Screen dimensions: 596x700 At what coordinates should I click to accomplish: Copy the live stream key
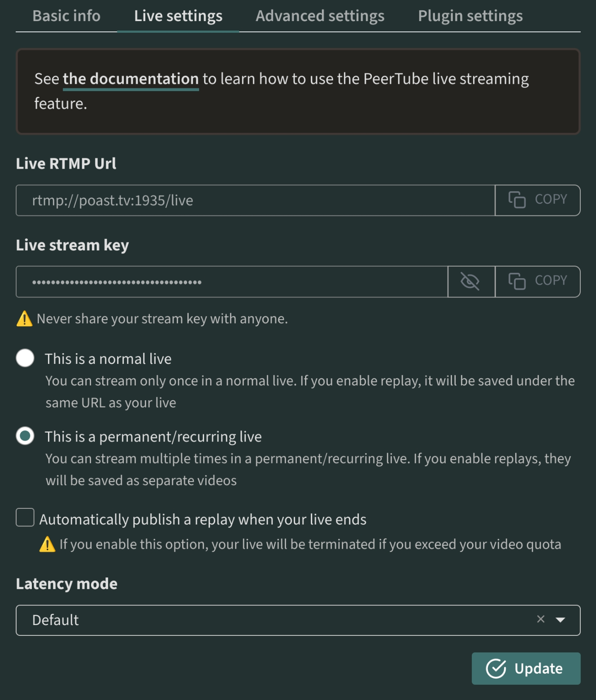[x=537, y=281]
